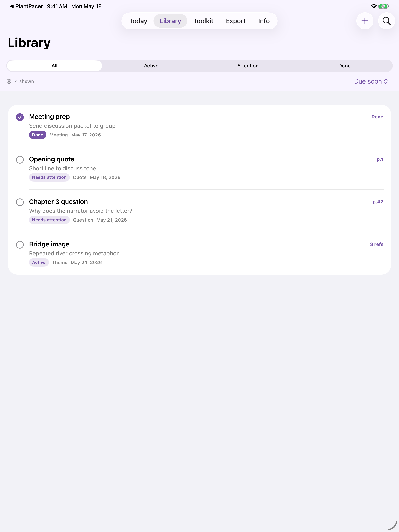Tap the filter icon beside 4 shown
This screenshot has width=399, height=532.
coord(9,81)
